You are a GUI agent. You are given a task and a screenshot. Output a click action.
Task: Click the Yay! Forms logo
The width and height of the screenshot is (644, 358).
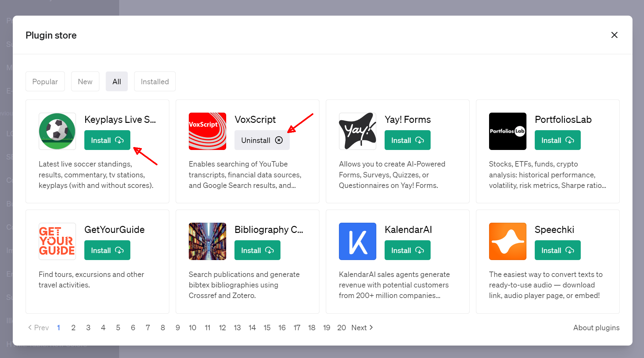[357, 131]
